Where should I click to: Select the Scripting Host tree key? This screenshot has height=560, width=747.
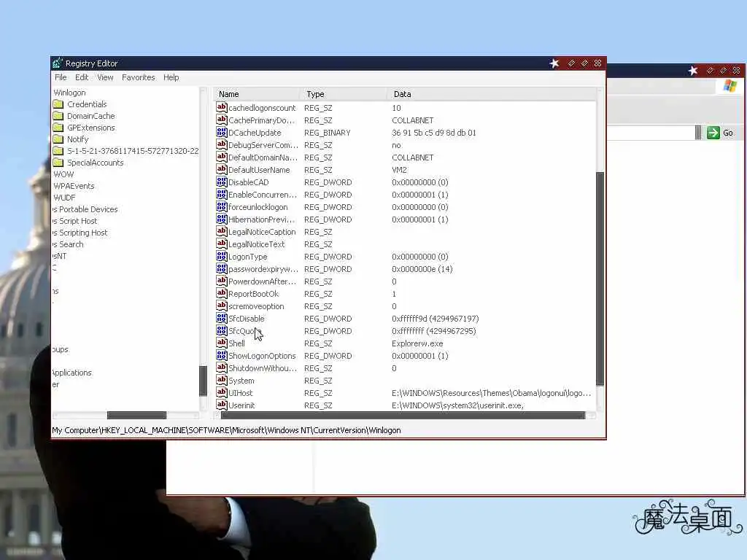tap(80, 233)
